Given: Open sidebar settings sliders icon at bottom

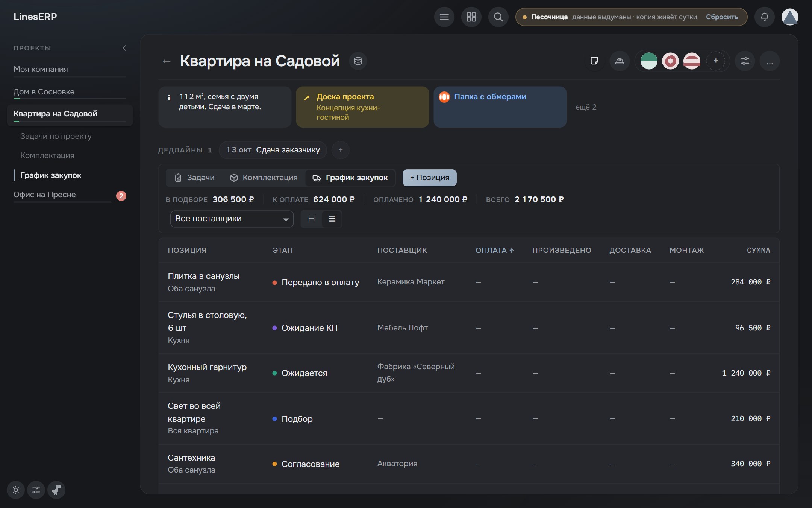Looking at the screenshot, I should coord(36,490).
